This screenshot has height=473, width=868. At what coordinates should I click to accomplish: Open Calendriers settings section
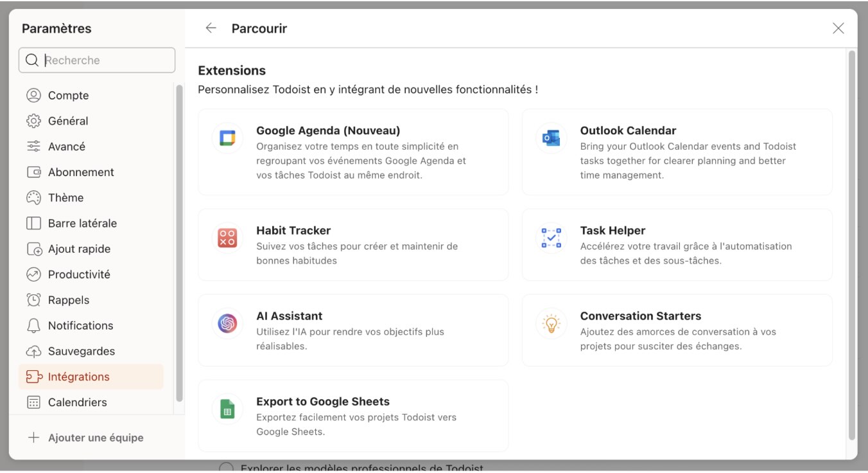(x=91, y=402)
